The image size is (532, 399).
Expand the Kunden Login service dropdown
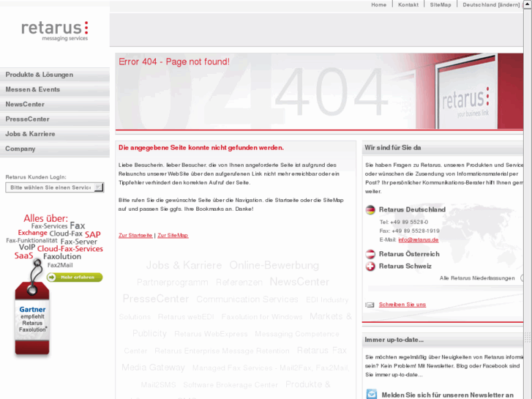click(x=55, y=187)
